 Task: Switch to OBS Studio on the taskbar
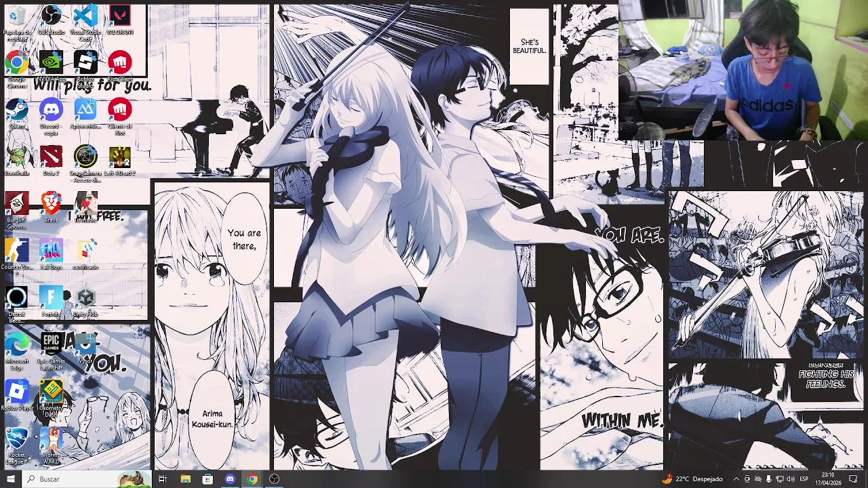[x=275, y=479]
